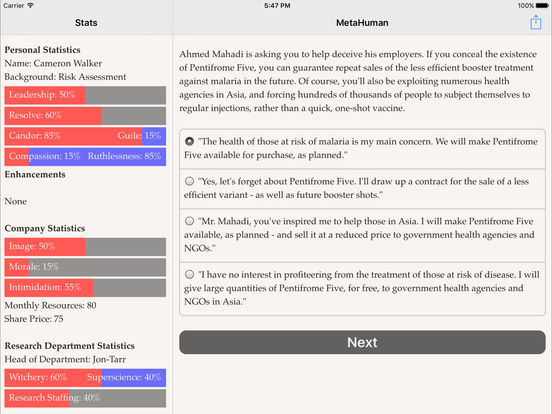
Task: Select the 'Mr. Mahadi, you've inspired me' option
Action: (362, 235)
